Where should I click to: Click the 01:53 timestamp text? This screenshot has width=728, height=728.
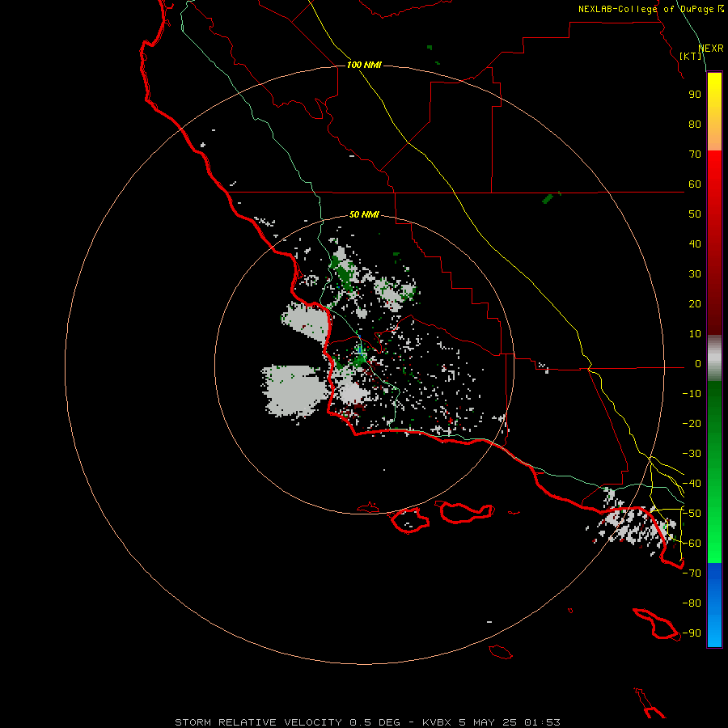[x=542, y=722]
